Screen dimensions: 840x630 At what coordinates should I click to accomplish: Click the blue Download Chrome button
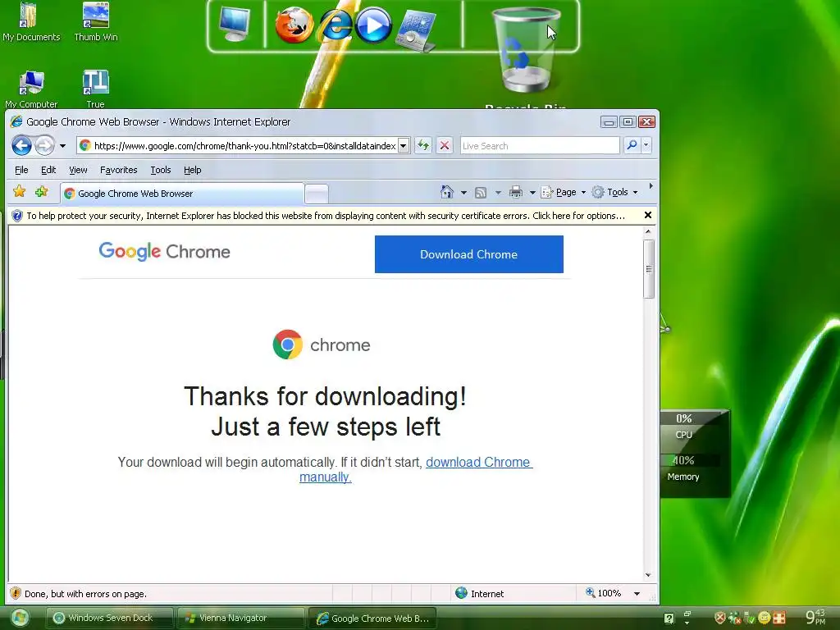click(x=468, y=254)
